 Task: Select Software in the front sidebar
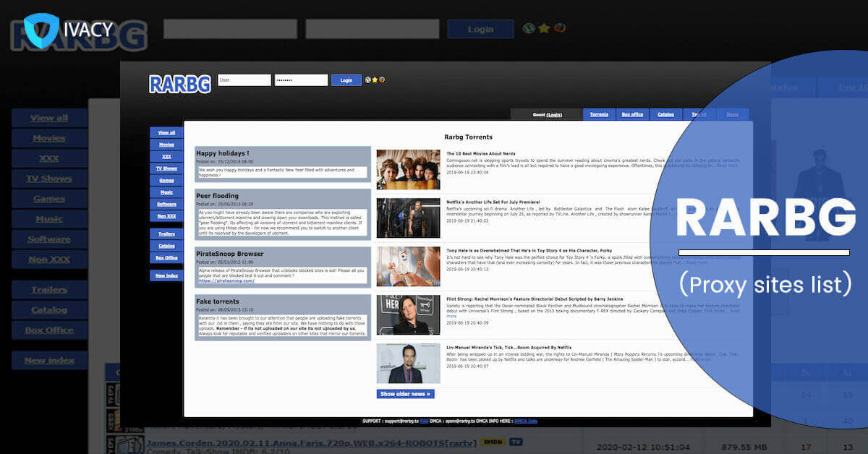point(166,204)
